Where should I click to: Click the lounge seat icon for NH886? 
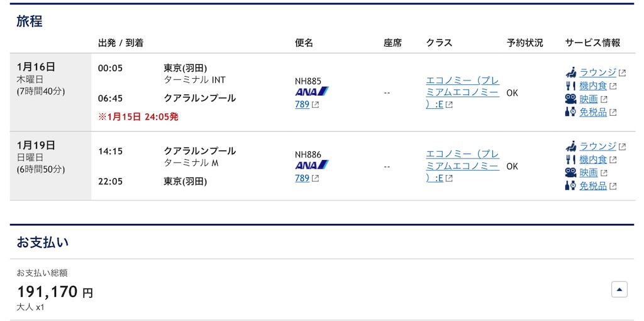tap(571, 146)
